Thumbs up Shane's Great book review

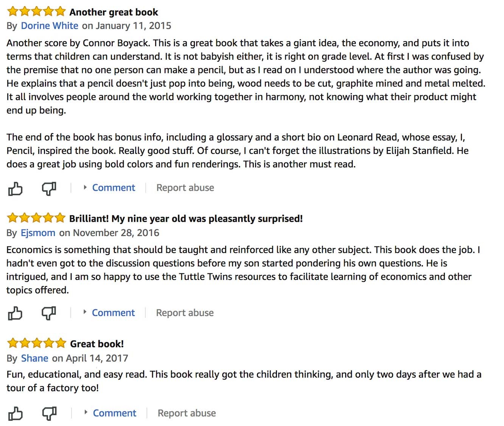(16, 414)
